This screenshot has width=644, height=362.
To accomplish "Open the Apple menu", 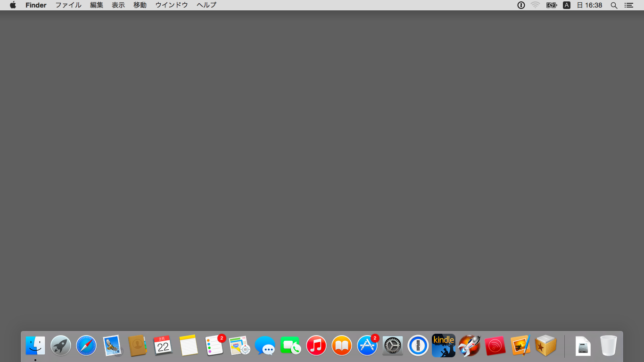I will (13, 5).
